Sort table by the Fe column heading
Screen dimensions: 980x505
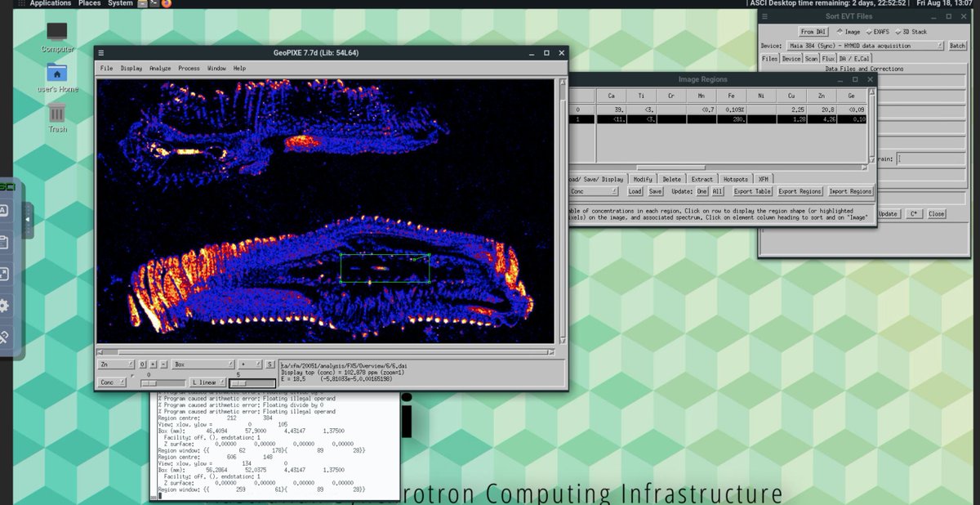[732, 96]
